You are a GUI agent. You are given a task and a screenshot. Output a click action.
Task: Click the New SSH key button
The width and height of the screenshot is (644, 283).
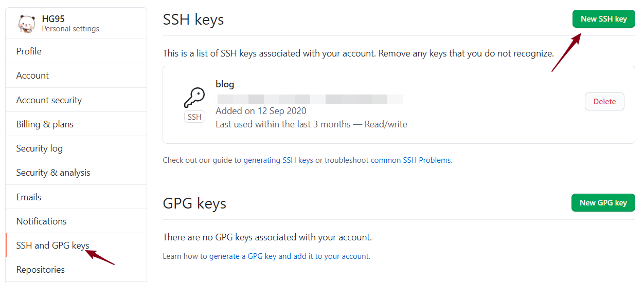603,19
